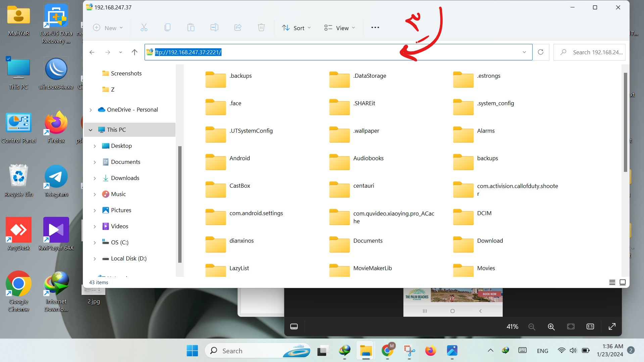The width and height of the screenshot is (644, 362).
Task: Open the Sort dropdown menu
Action: coord(296,28)
